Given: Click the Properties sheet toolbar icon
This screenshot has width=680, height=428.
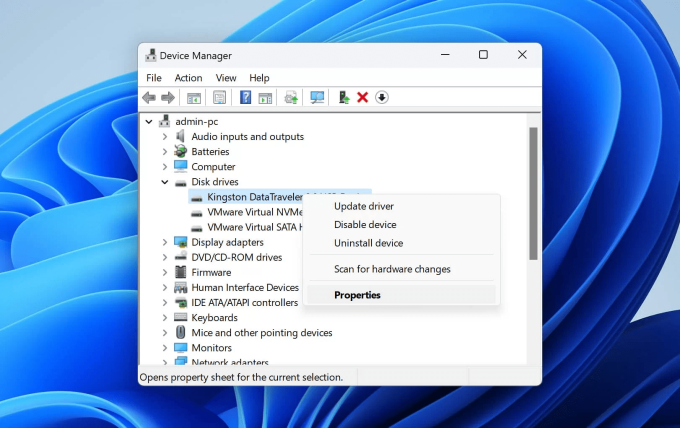Looking at the screenshot, I should pyautogui.click(x=219, y=97).
